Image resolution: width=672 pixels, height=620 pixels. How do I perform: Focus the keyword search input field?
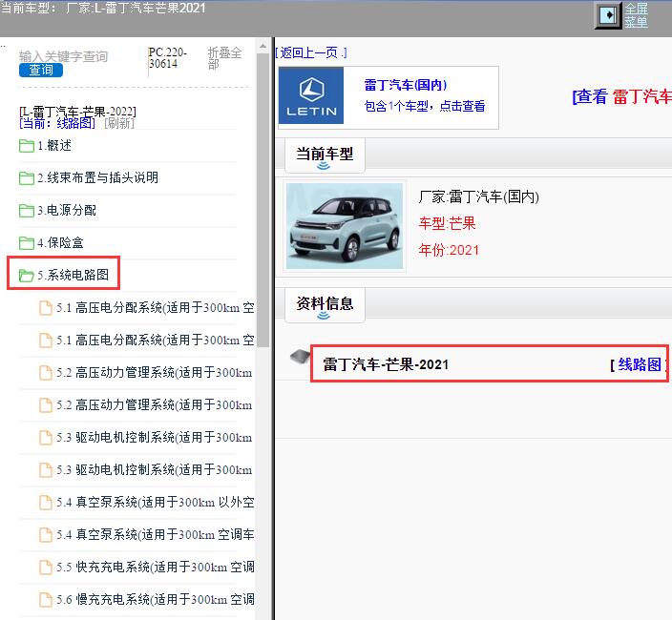point(63,56)
